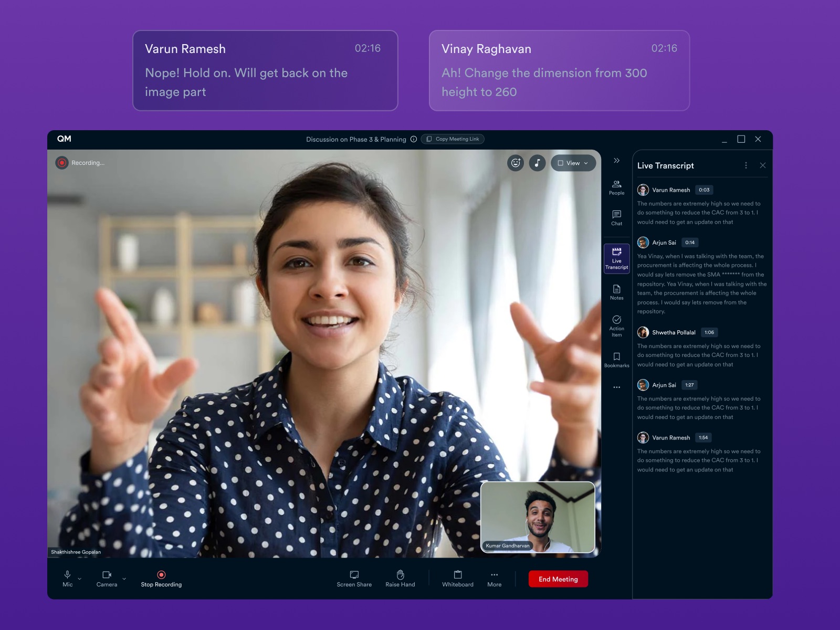Viewport: 840px width, 630px height.
Task: Click the red Recording indicator
Action: [62, 163]
